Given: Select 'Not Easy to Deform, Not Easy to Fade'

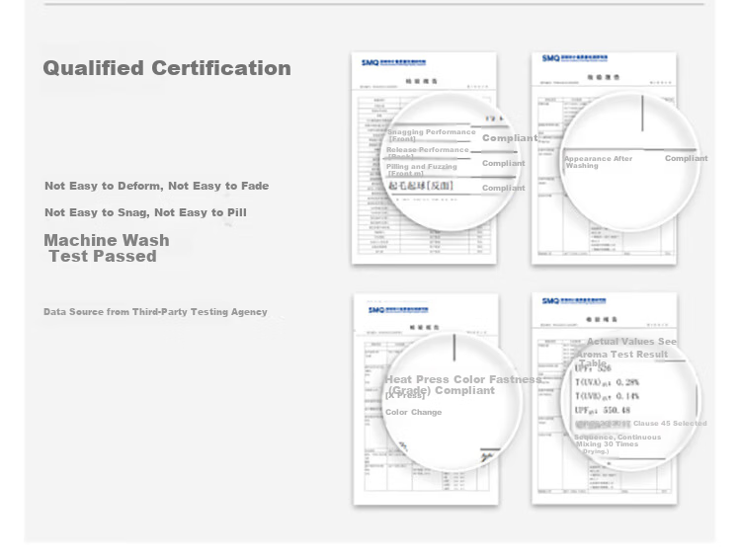Looking at the screenshot, I should coord(157,186).
